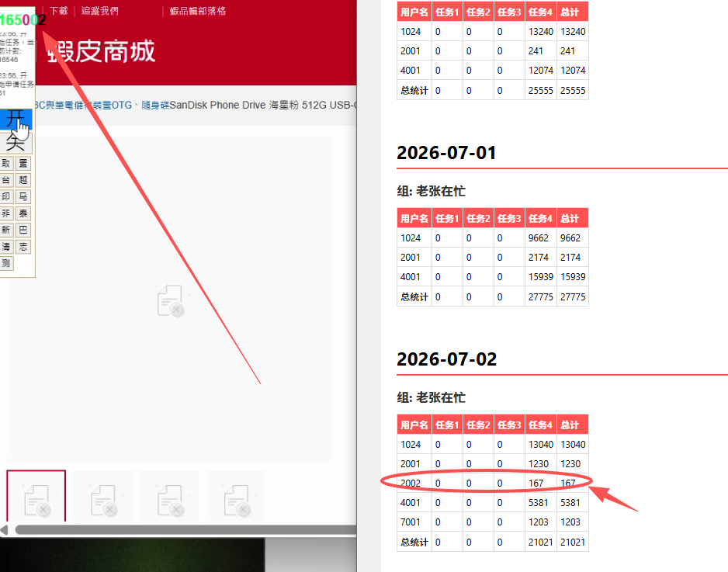Click 任务3 header in the 2026-07-02 table
The height and width of the screenshot is (572, 728).
509,425
